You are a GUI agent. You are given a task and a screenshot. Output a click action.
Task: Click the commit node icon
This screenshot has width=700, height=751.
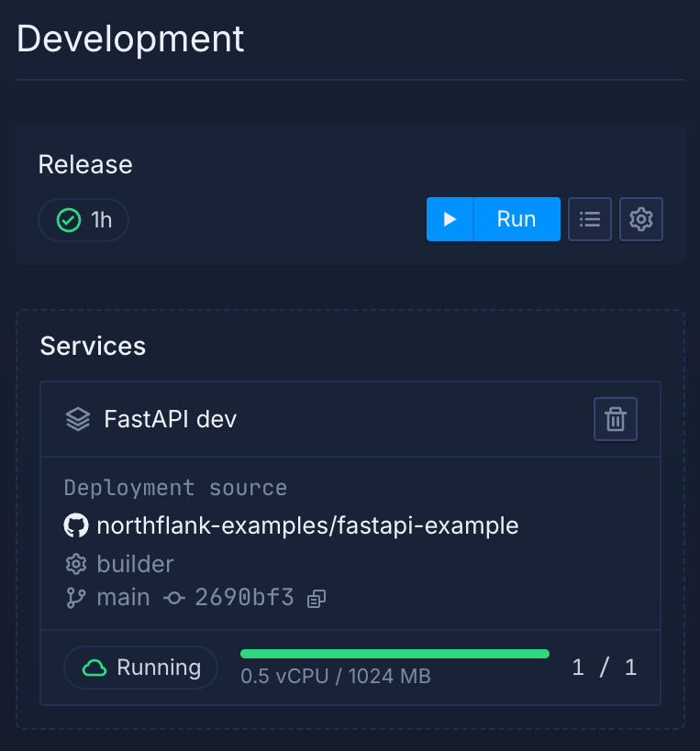(174, 598)
